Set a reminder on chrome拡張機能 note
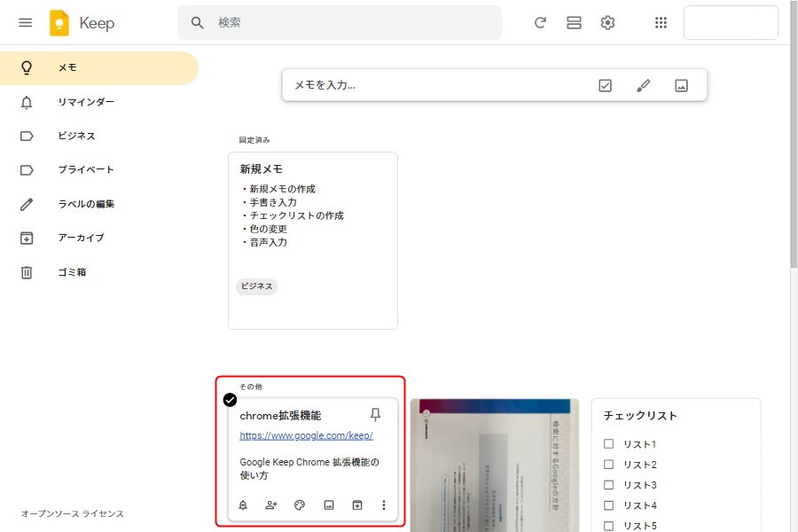The height and width of the screenshot is (532, 798). (x=243, y=505)
